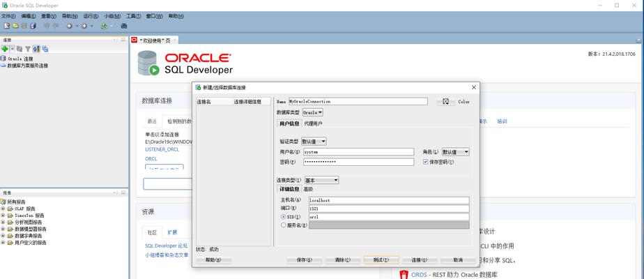This screenshot has width=644, height=279.
Task: Click the Open folder toolbar icon
Action: pos(15,26)
